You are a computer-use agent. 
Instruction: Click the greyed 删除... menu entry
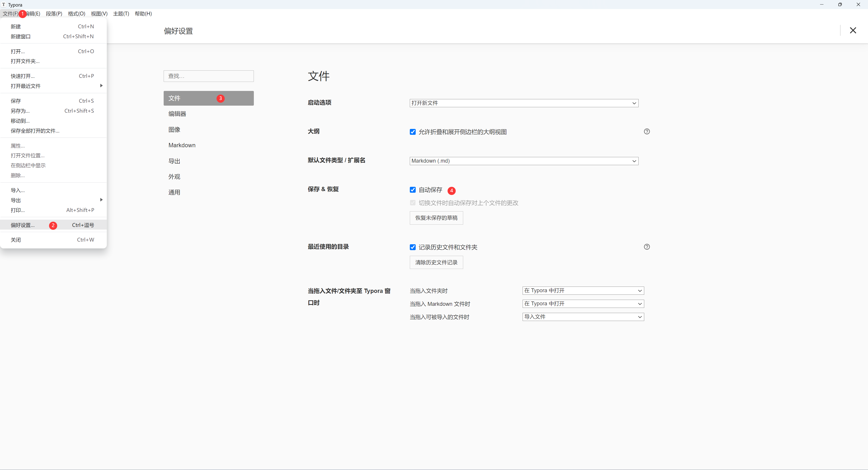pyautogui.click(x=53, y=175)
